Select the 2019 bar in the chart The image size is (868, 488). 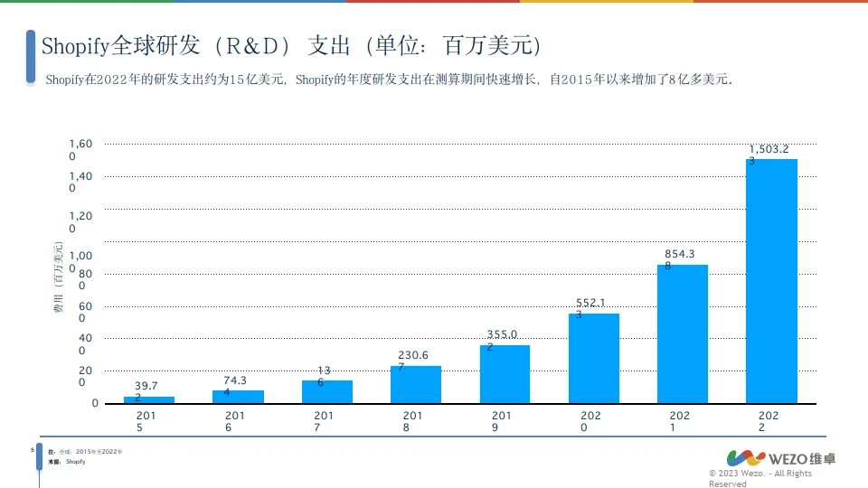coord(505,374)
